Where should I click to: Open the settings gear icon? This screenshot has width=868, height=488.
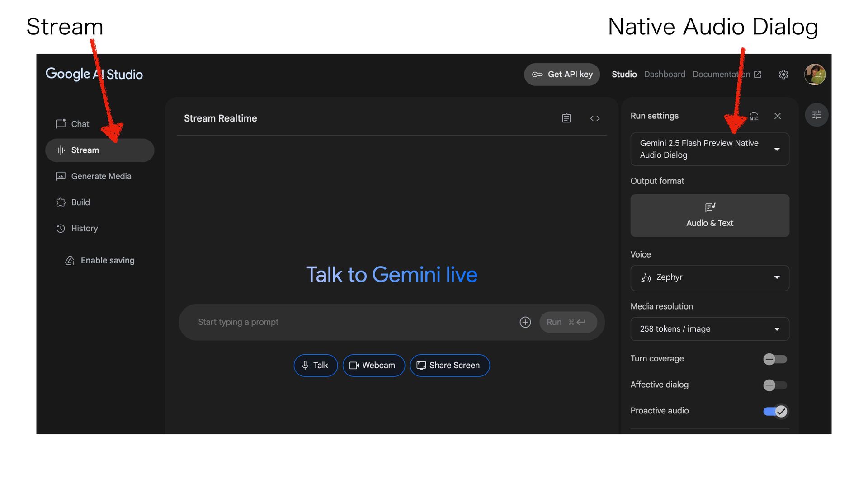(783, 75)
